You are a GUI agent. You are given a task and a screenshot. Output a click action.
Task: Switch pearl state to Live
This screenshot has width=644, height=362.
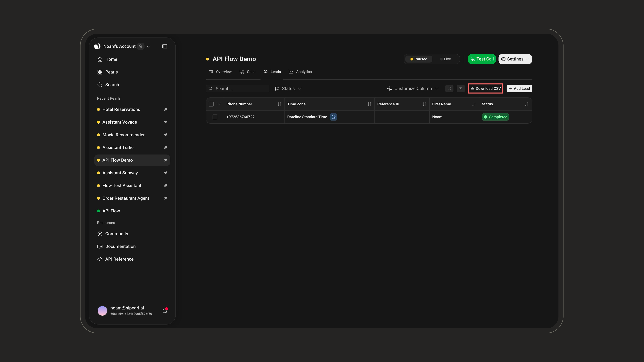(445, 59)
